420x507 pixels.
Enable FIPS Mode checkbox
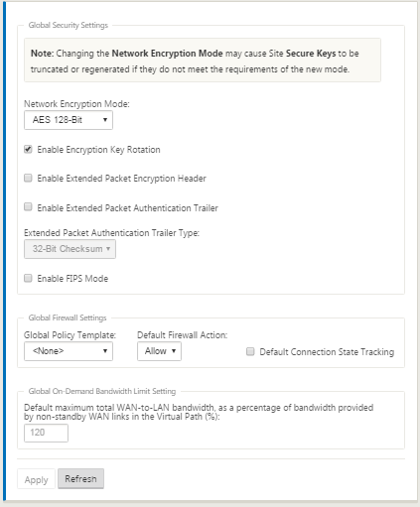pyautogui.click(x=28, y=278)
